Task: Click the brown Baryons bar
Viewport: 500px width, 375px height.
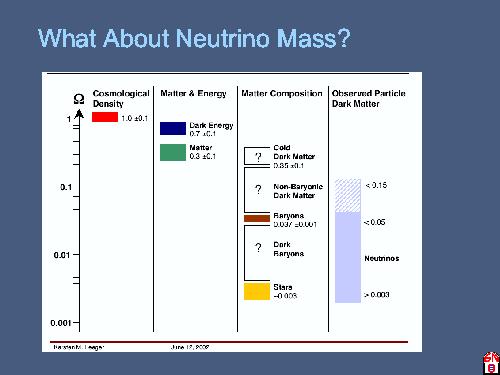Action: click(x=257, y=218)
